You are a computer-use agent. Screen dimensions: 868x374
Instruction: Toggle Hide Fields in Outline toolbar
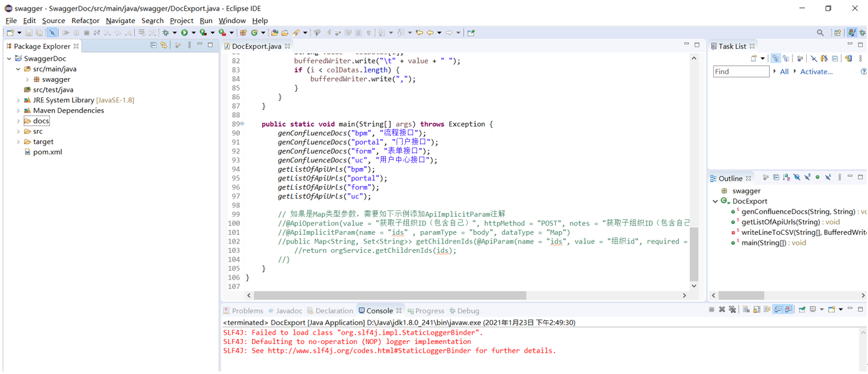coord(797,178)
